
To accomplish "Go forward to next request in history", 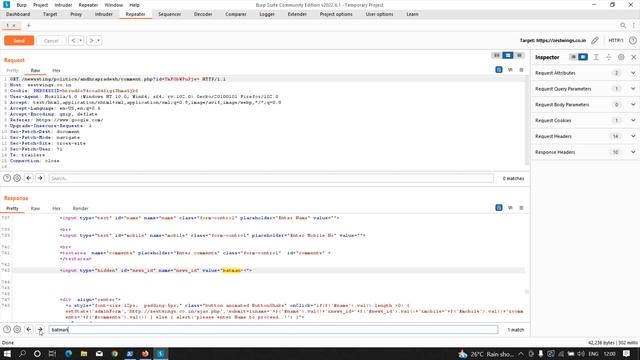I will (x=91, y=41).
